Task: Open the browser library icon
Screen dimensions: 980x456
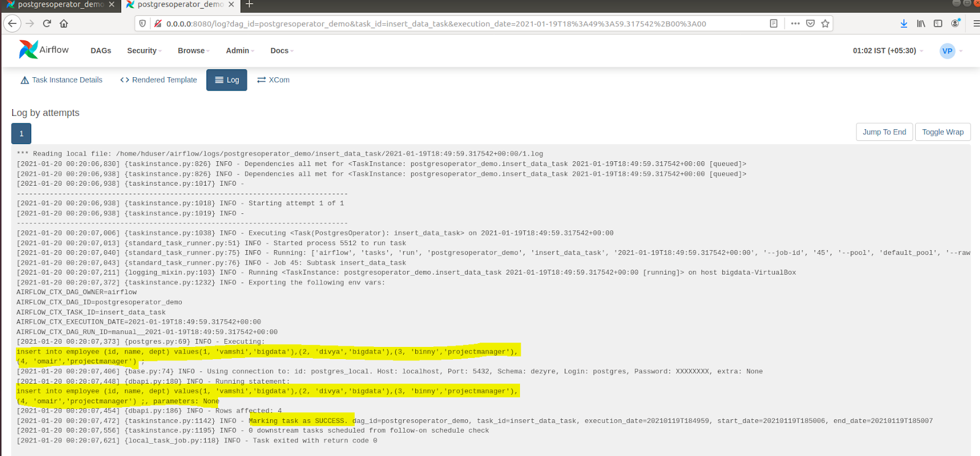Action: (921, 23)
